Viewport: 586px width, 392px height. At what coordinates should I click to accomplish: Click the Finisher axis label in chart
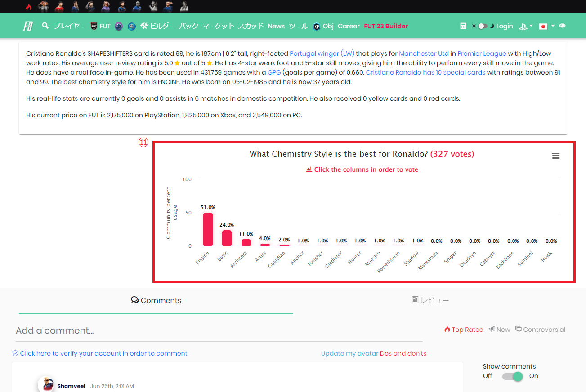pyautogui.click(x=316, y=258)
